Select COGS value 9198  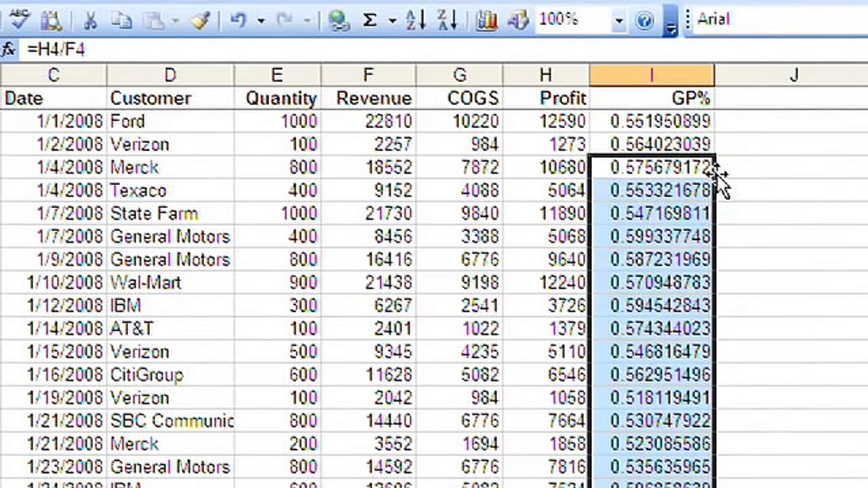click(459, 283)
